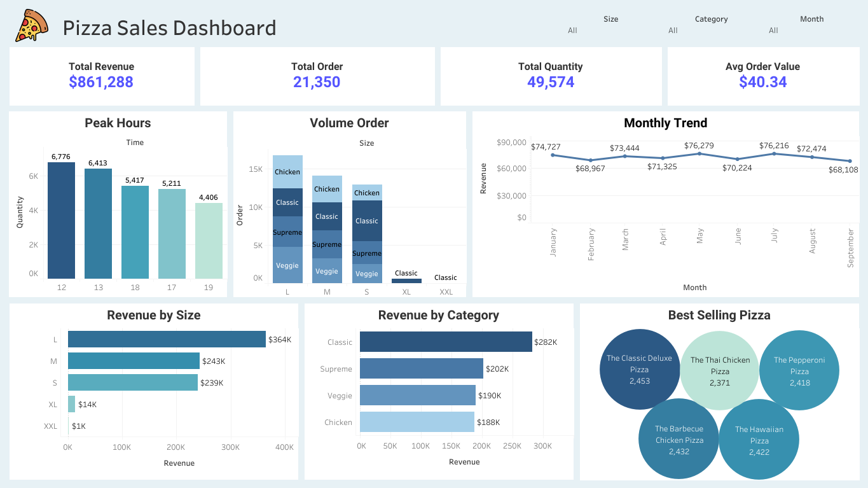
Task: Click the M bar in Revenue by Size
Action: [x=134, y=361]
